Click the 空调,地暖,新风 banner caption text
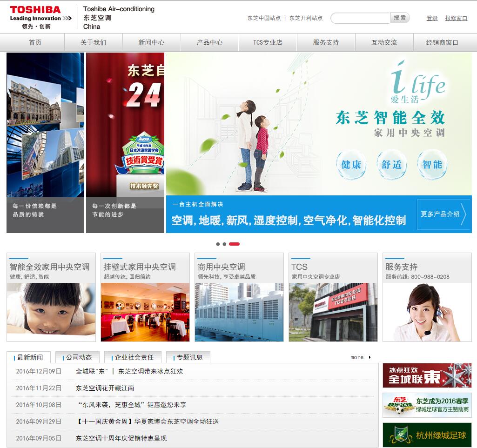Screen dimensions: 477x448 coord(289,220)
